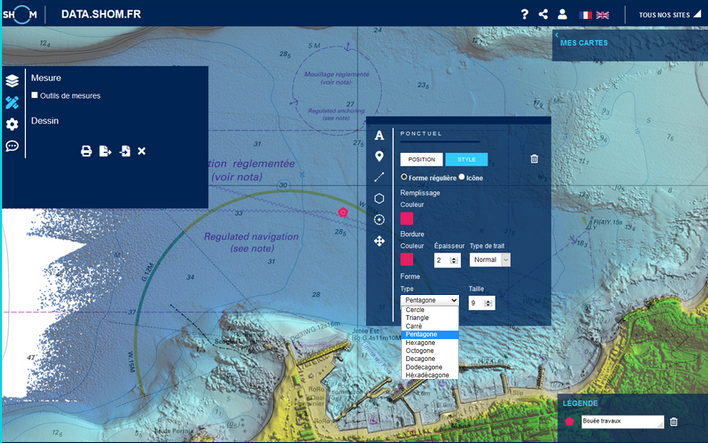Switch language to English flag
The width and height of the screenshot is (708, 443).
[x=602, y=15]
